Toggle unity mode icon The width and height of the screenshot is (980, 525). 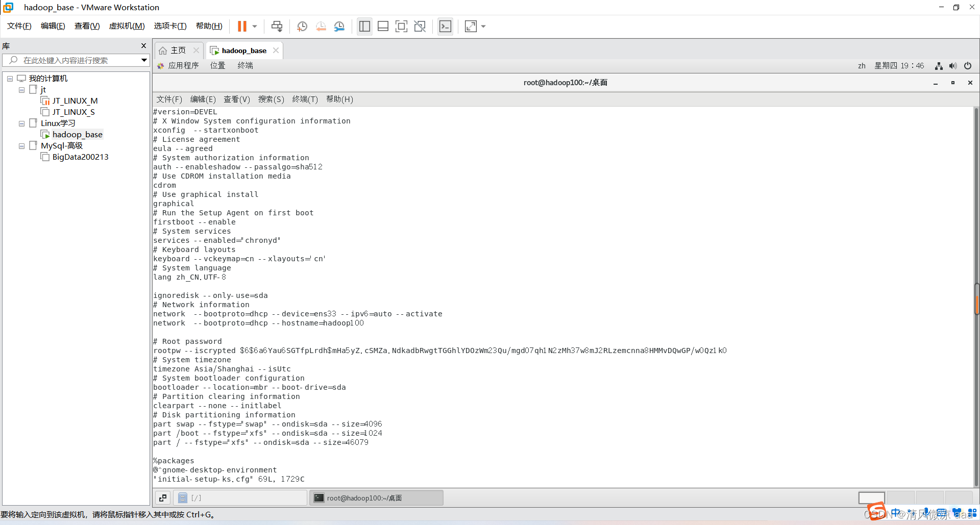click(420, 26)
